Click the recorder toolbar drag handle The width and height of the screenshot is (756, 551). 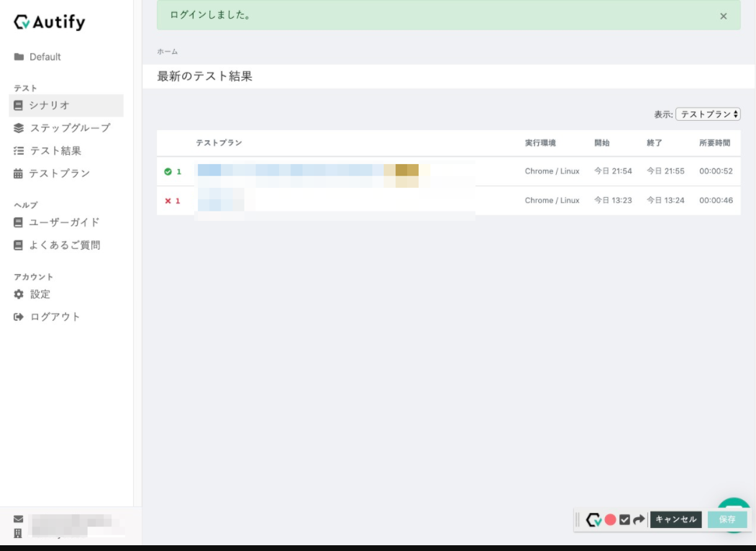pyautogui.click(x=578, y=519)
